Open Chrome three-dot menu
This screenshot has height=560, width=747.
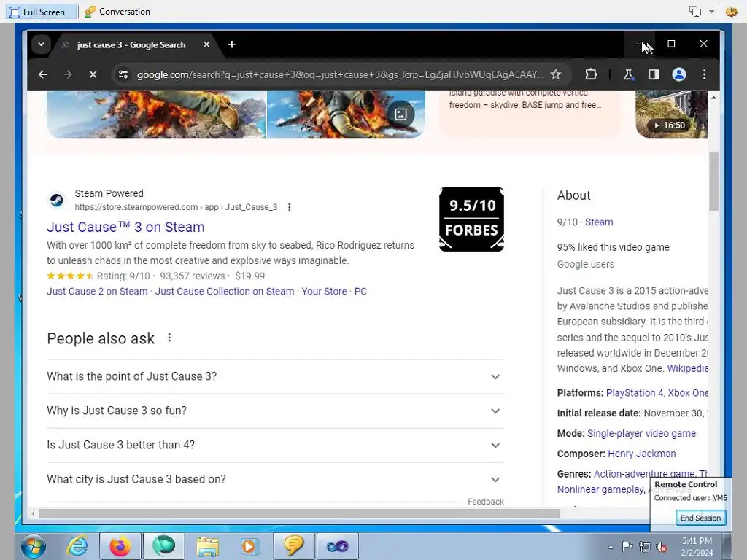point(704,74)
